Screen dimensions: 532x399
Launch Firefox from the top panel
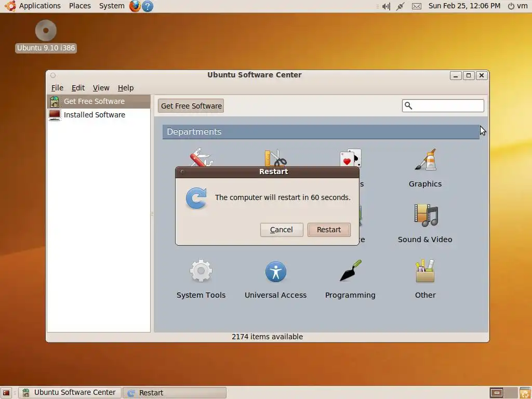135,6
